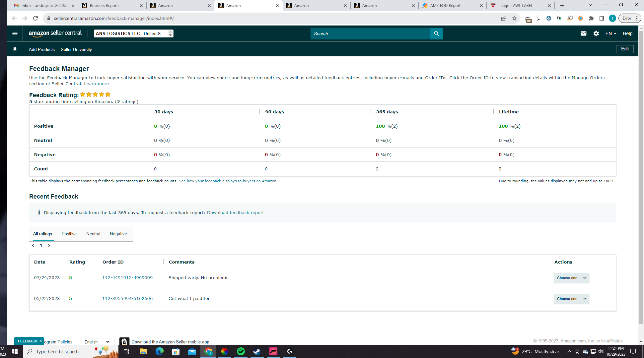Open the EN language dropdown

(x=611, y=33)
